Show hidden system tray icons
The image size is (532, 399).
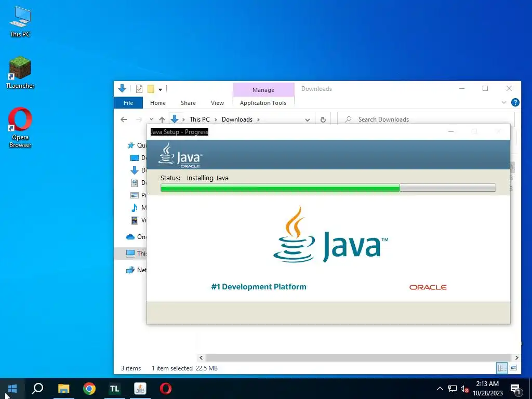[x=440, y=389]
